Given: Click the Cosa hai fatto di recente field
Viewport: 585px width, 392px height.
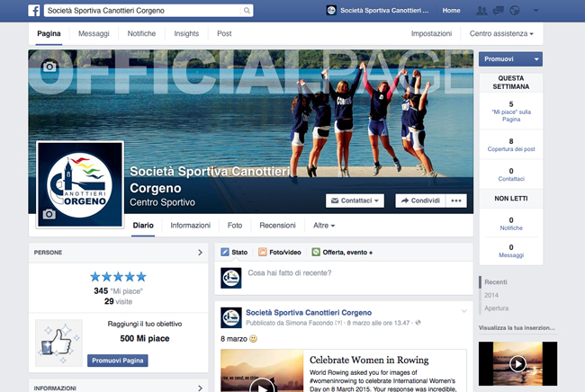Looking at the screenshot, I should tap(290, 272).
